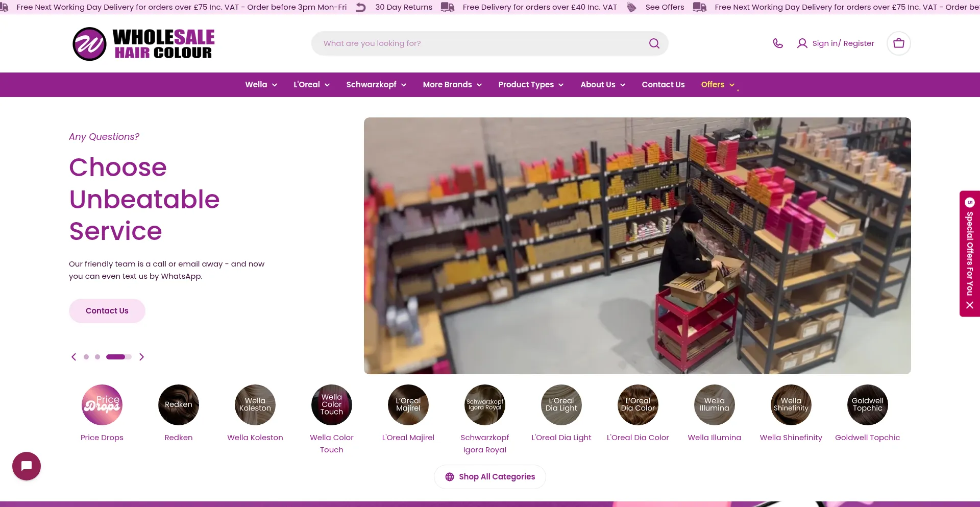Open the live chat bubble
This screenshot has width=980, height=507.
pyautogui.click(x=27, y=466)
